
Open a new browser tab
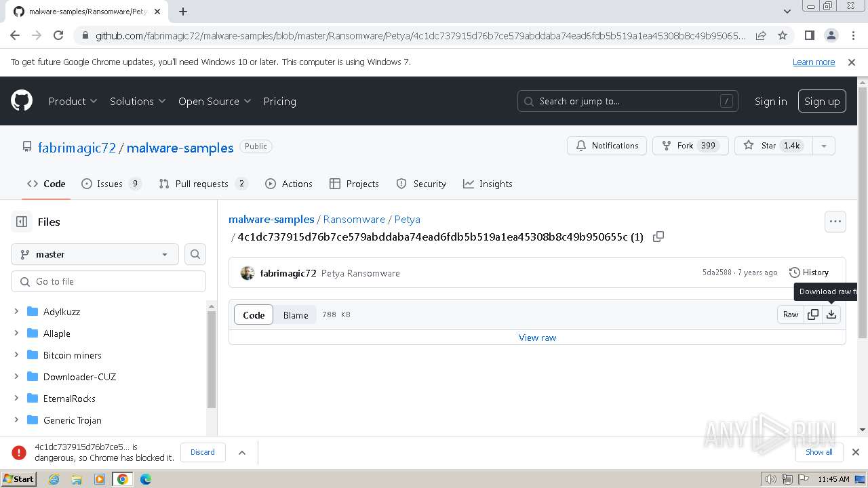point(183,12)
